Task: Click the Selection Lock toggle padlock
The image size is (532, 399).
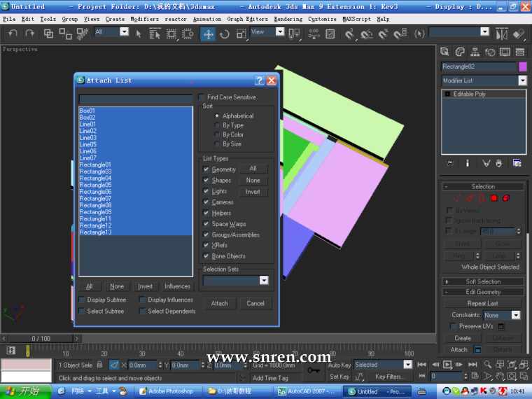Action: click(99, 365)
